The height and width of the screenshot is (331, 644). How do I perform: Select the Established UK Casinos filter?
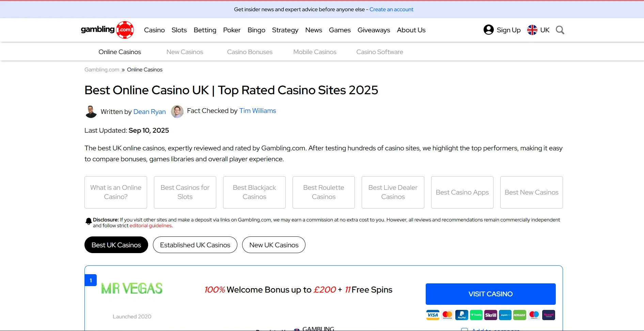195,245
